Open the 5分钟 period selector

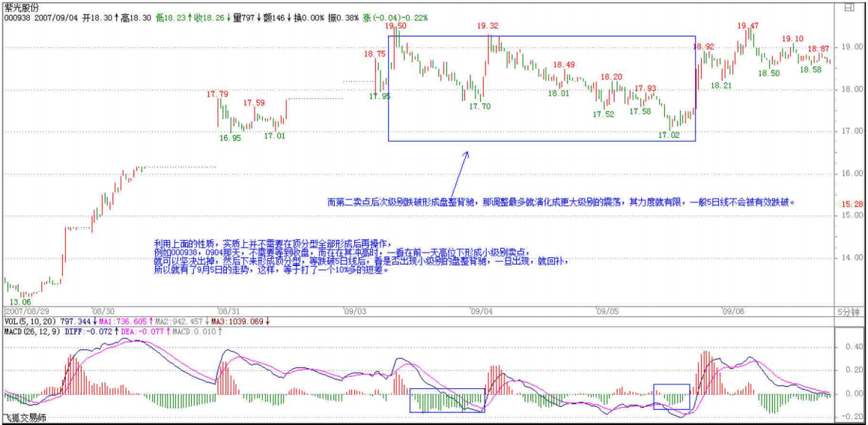(x=848, y=310)
